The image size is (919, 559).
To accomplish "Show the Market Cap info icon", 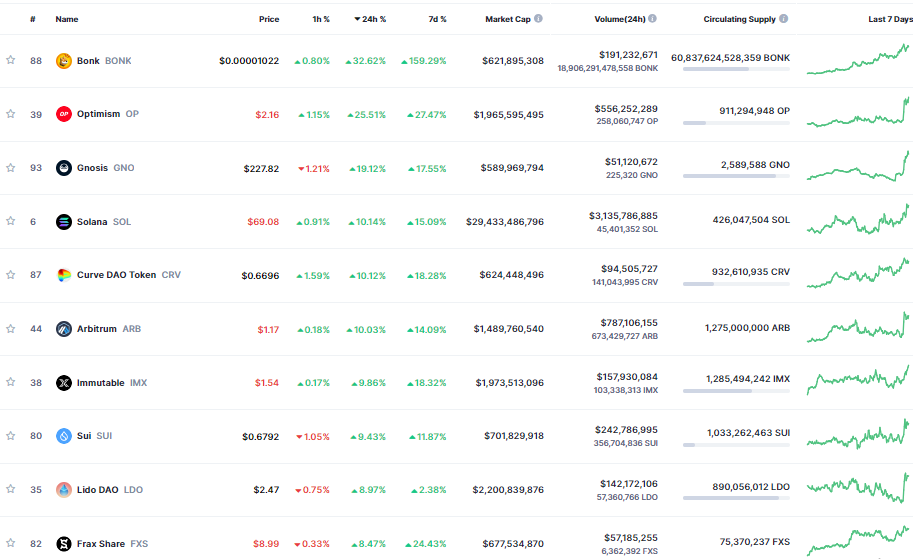I will coord(538,19).
